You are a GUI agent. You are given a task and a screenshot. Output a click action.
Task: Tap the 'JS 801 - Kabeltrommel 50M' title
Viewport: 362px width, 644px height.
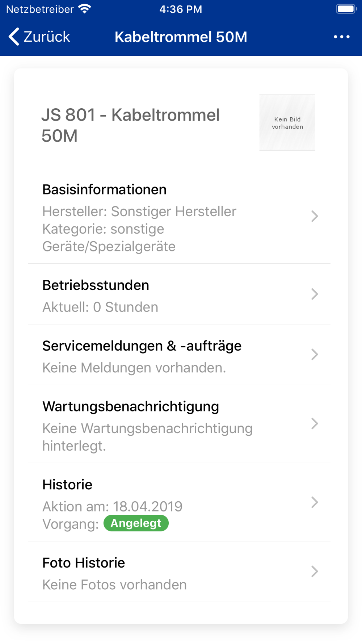130,125
